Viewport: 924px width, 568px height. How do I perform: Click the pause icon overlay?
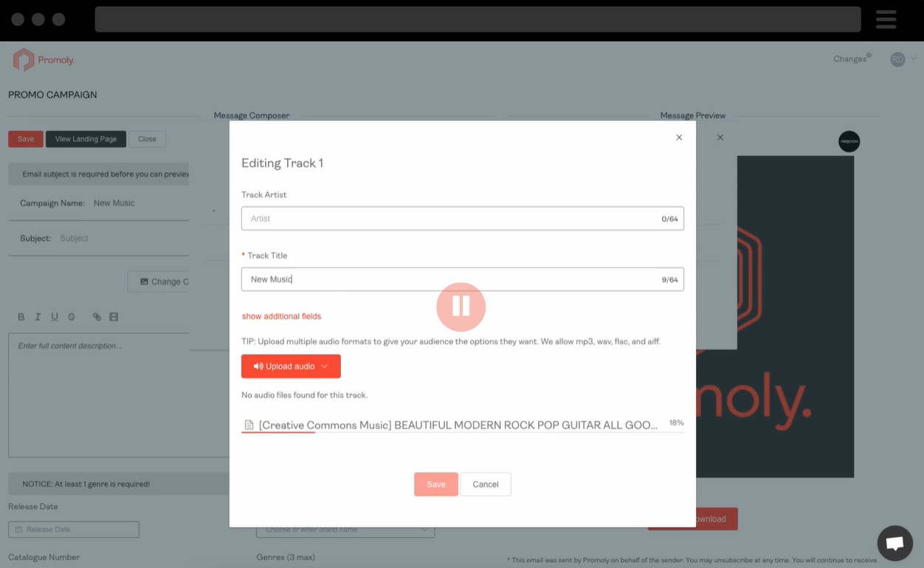coord(461,306)
